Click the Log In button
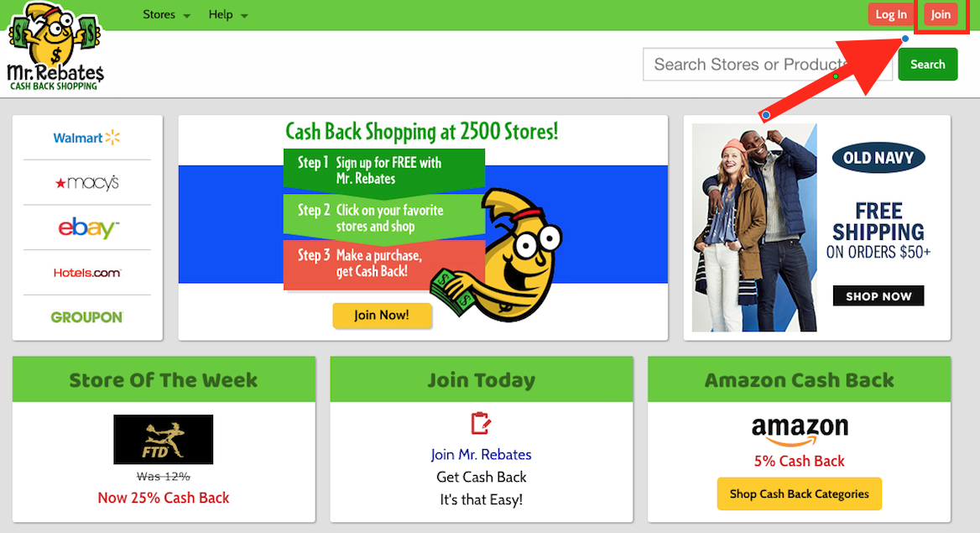The image size is (980, 533). [x=890, y=14]
